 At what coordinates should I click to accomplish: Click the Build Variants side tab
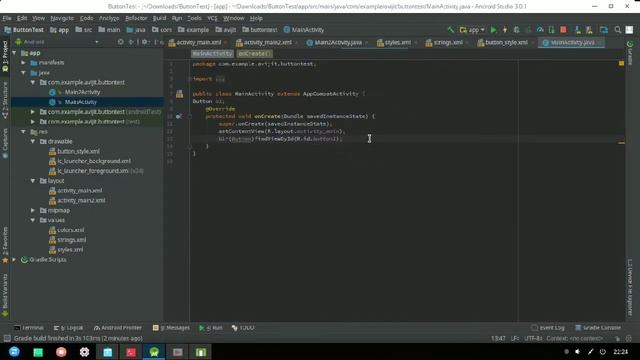[5, 295]
